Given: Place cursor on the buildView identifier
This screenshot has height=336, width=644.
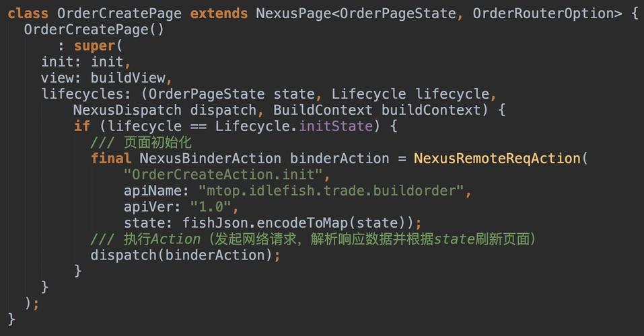Looking at the screenshot, I should [128, 77].
